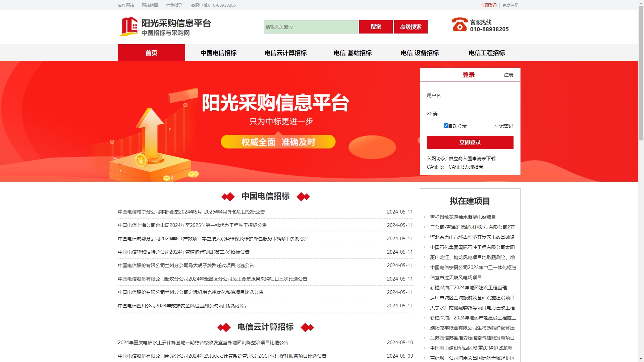Viewport: 644px width, 362px height.
Task: Open 南充分公司ZStack云计算 notice
Action: 222,356
